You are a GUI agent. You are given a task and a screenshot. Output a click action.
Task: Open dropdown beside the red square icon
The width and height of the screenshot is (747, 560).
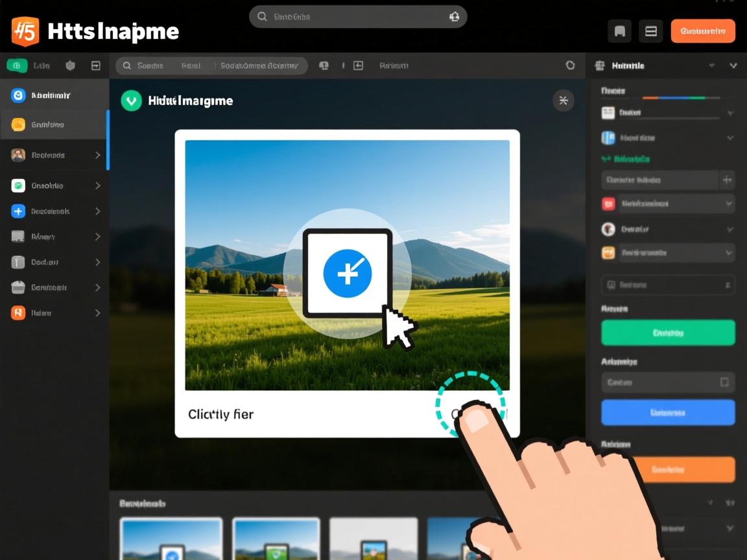[729, 204]
